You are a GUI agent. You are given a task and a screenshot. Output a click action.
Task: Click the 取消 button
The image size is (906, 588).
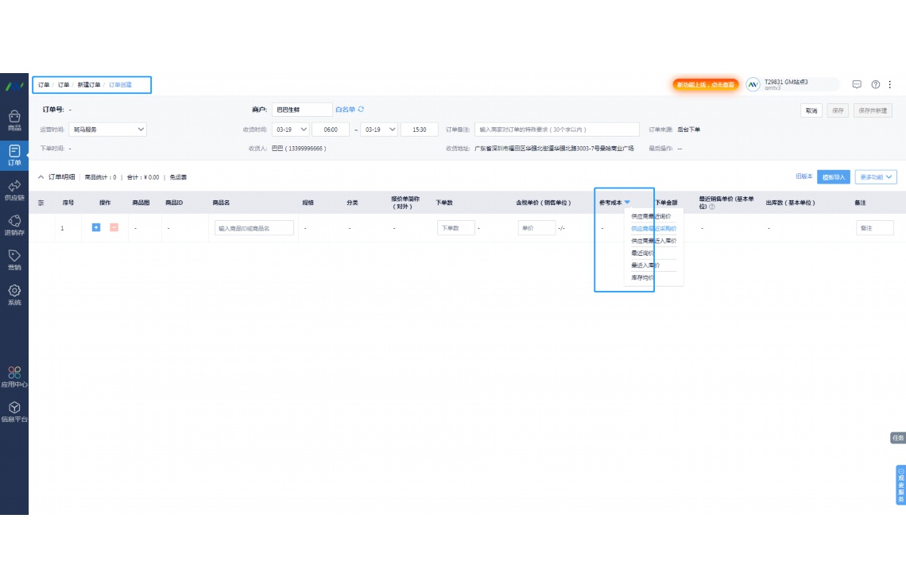811,110
